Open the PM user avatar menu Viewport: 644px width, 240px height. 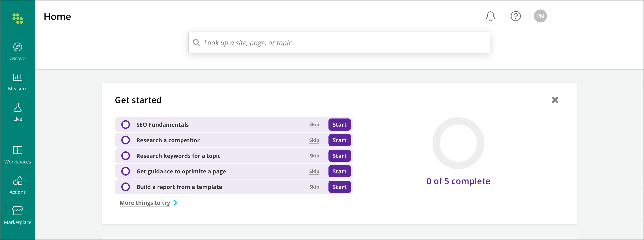tap(540, 16)
